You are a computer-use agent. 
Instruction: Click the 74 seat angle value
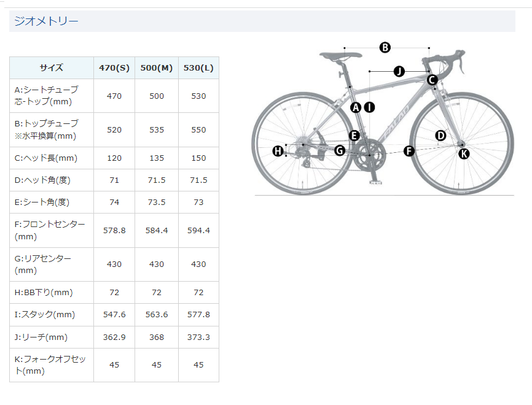114,202
